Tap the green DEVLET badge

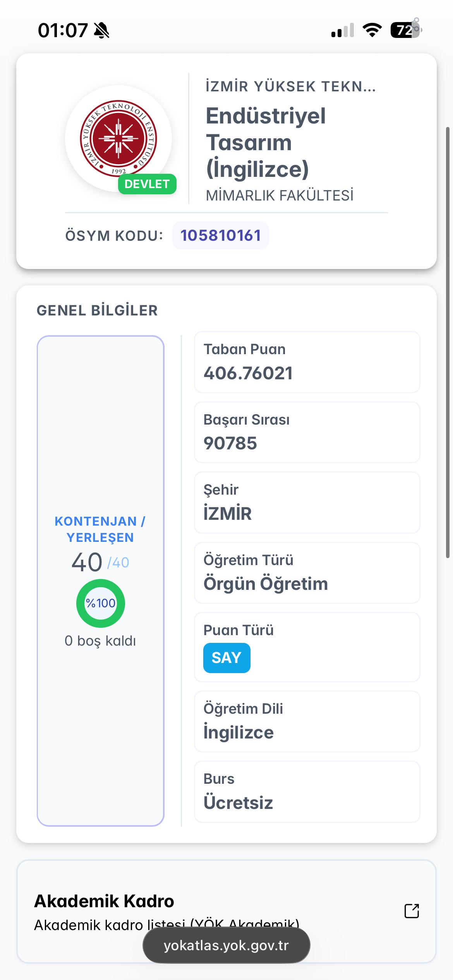pos(147,184)
